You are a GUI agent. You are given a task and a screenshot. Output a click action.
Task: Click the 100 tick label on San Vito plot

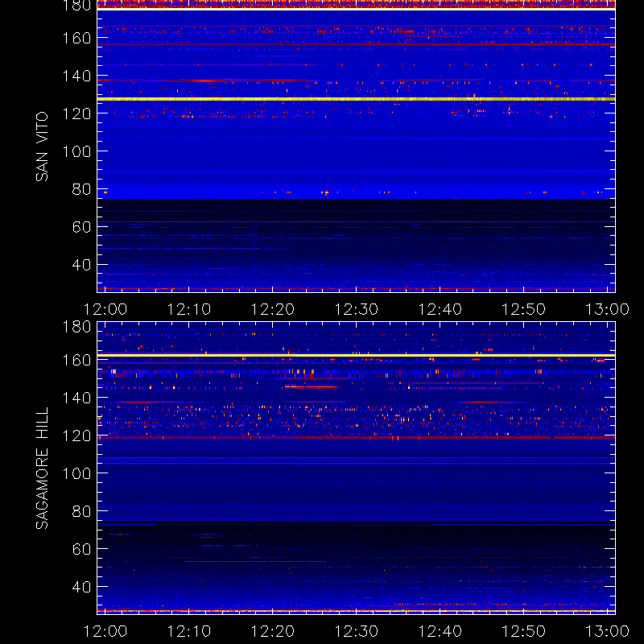(x=76, y=151)
